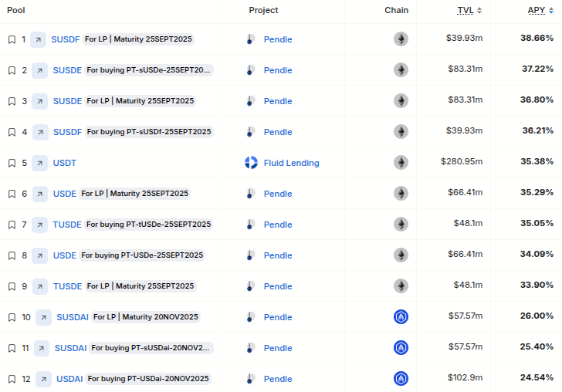Screen dimensions: 562x392
Task: Click Ethereum chain icon in row 1
Action: tap(401, 39)
